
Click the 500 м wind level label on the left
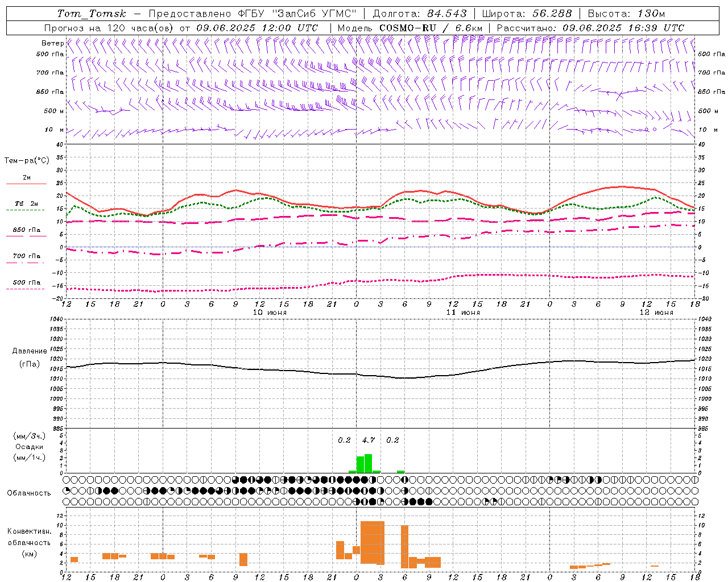pyautogui.click(x=54, y=111)
